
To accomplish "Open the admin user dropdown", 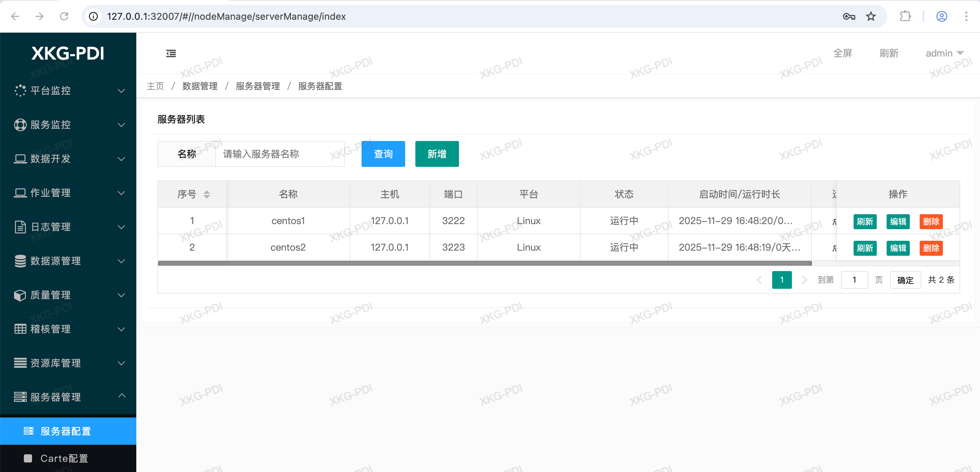I will (x=944, y=53).
